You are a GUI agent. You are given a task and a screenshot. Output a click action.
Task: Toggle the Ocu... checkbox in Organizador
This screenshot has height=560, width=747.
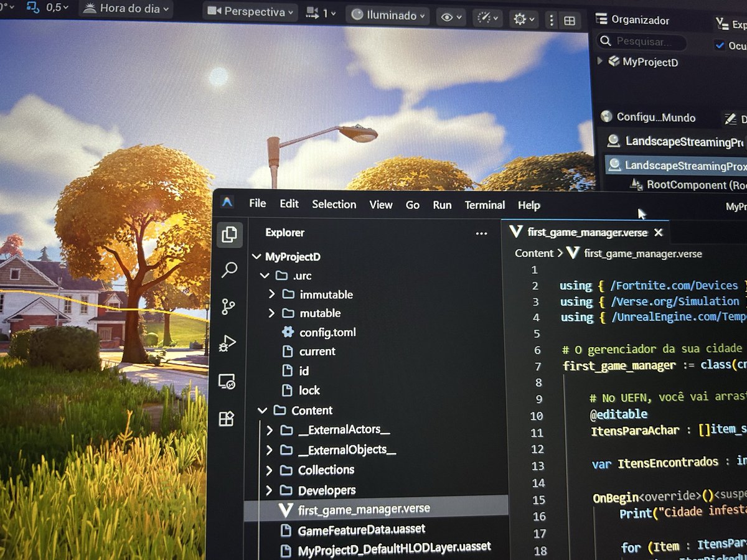720,45
